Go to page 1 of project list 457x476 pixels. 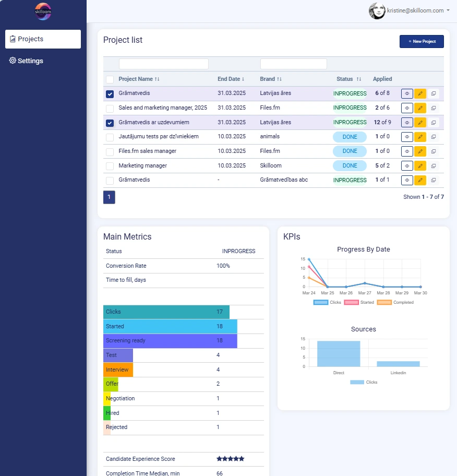(x=109, y=197)
